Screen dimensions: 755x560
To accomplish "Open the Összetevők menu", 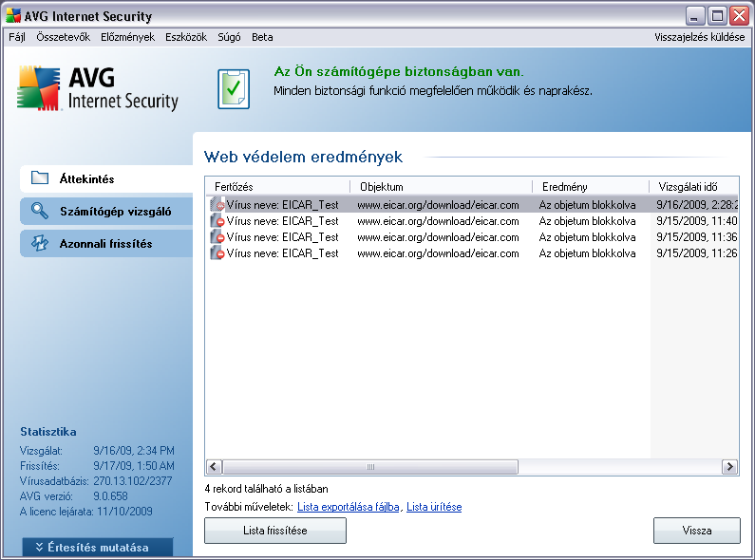I will [x=63, y=37].
